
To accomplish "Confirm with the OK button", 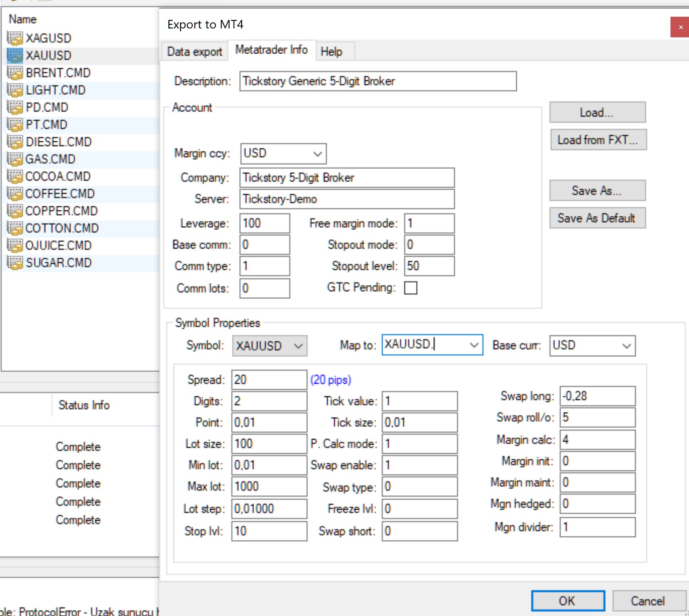I will 568,601.
